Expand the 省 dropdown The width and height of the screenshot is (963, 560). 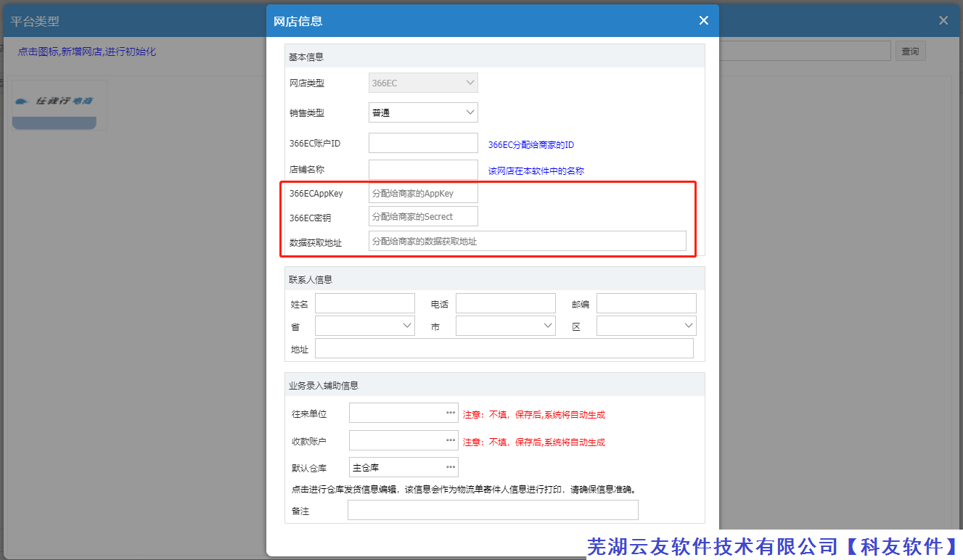pos(365,326)
